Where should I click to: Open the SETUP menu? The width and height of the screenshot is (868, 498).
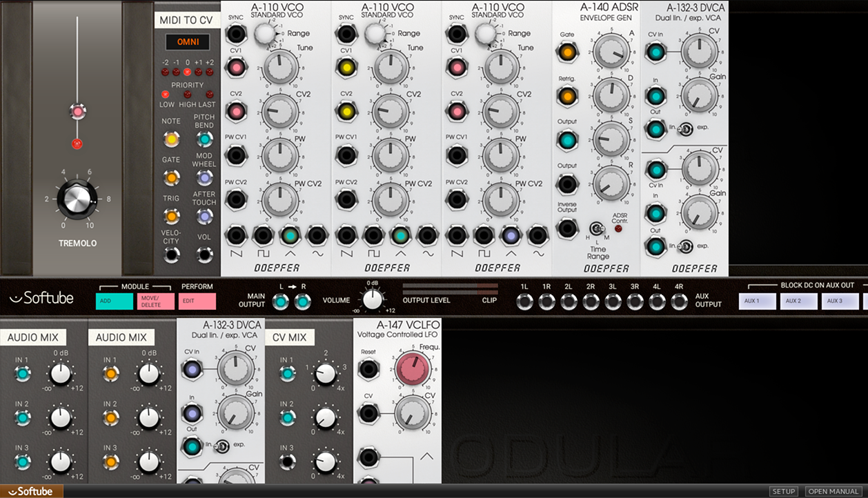click(x=784, y=491)
